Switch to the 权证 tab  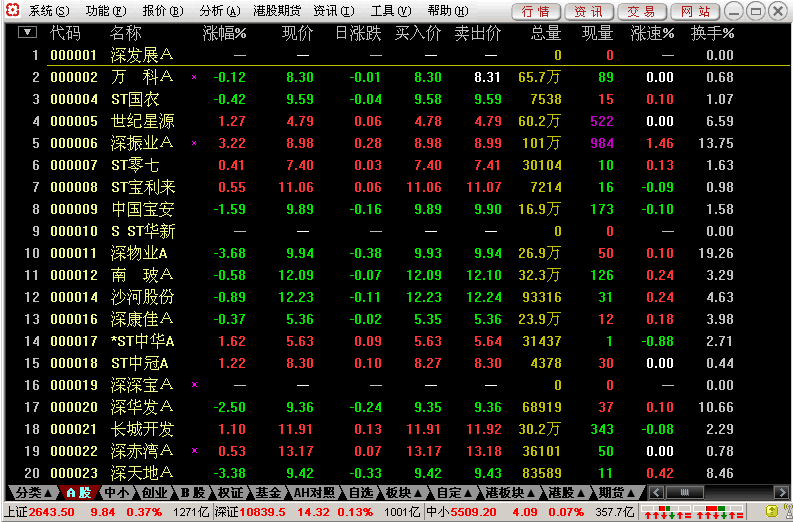click(x=230, y=492)
